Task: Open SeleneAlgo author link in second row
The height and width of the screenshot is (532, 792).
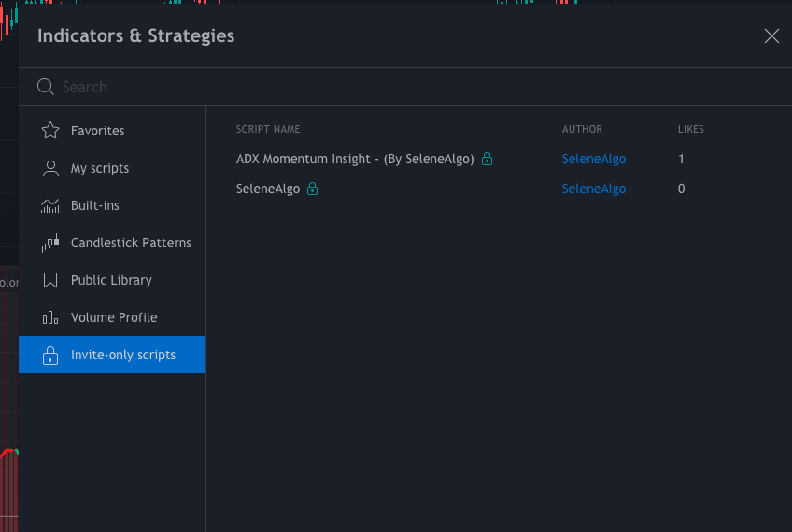Action: 594,189
